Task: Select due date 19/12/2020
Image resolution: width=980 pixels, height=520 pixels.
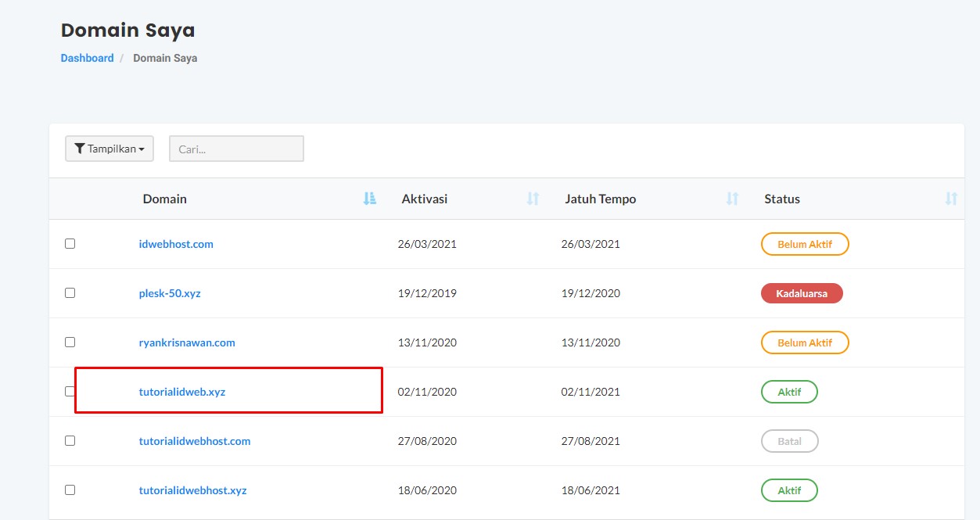Action: pos(591,293)
